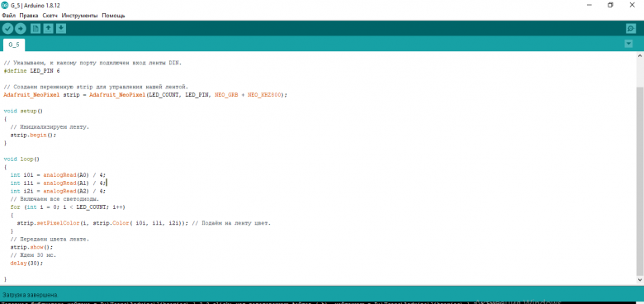
Task: Click inside the delay(30) line
Action: (x=26, y=263)
